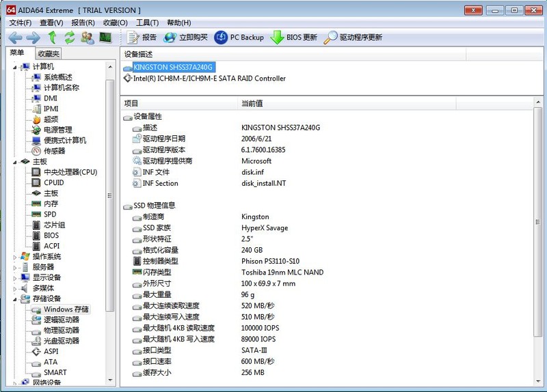The height and width of the screenshot is (392, 547).
Task: Click the 电源管理 icon
Action: point(36,130)
